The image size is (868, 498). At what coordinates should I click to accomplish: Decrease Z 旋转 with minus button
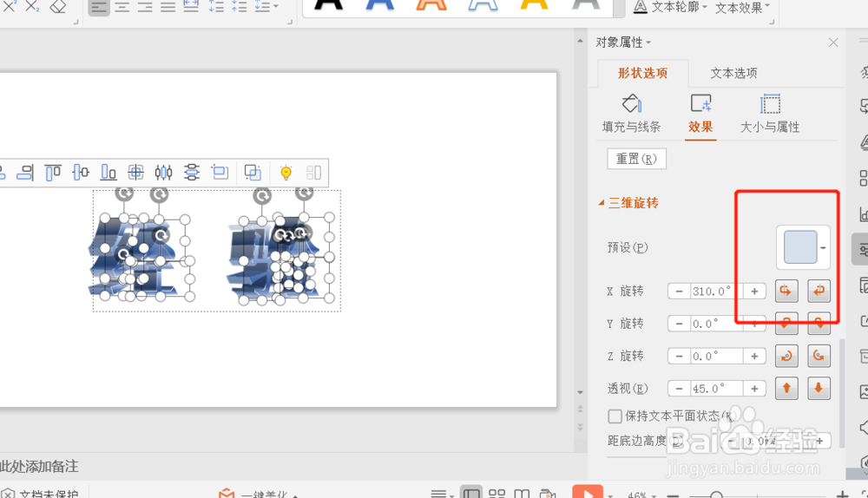[x=680, y=357]
